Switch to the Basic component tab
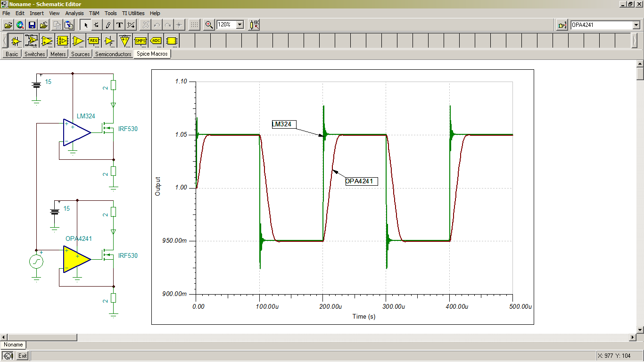This screenshot has height=362, width=644. pyautogui.click(x=12, y=54)
